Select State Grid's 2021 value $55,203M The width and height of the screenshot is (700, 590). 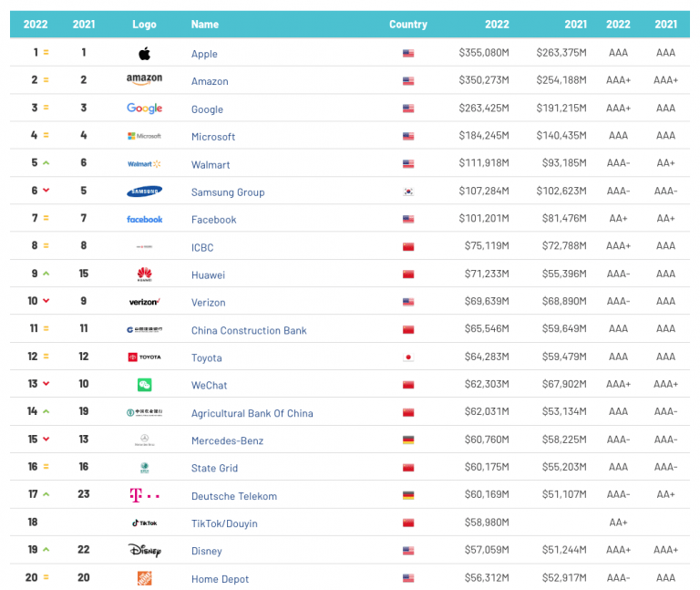coord(564,467)
